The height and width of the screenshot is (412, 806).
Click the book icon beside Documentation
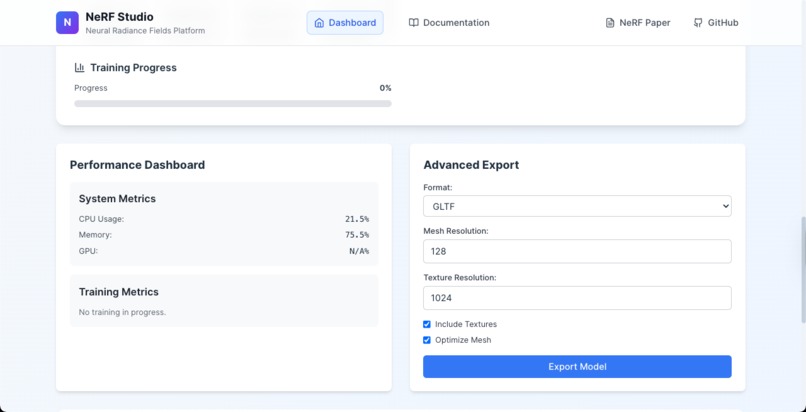[x=413, y=23]
